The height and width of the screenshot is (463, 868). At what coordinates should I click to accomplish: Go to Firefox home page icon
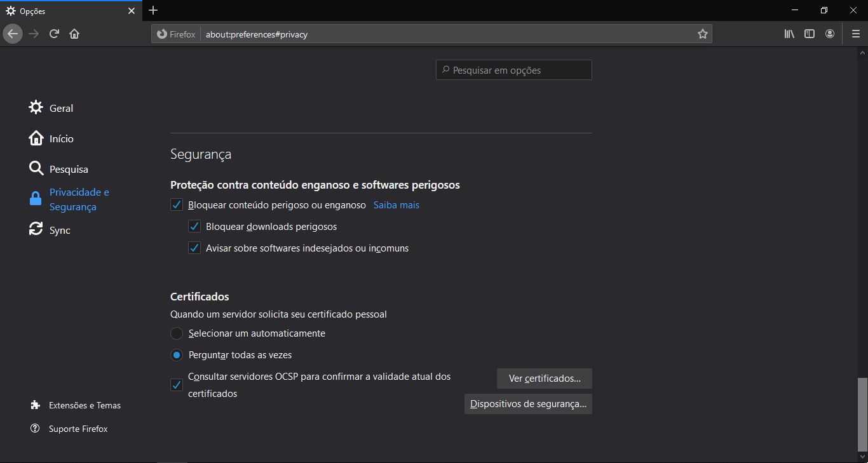pyautogui.click(x=74, y=34)
